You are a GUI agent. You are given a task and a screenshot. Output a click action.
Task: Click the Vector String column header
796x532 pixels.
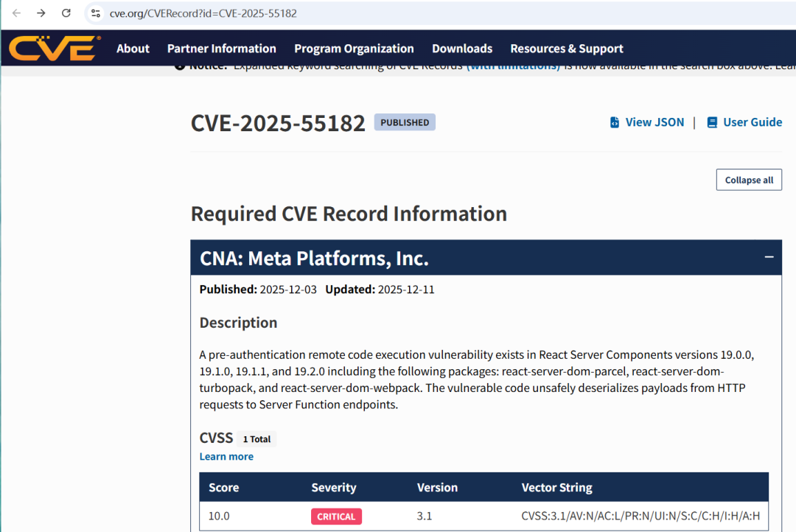[x=557, y=487]
